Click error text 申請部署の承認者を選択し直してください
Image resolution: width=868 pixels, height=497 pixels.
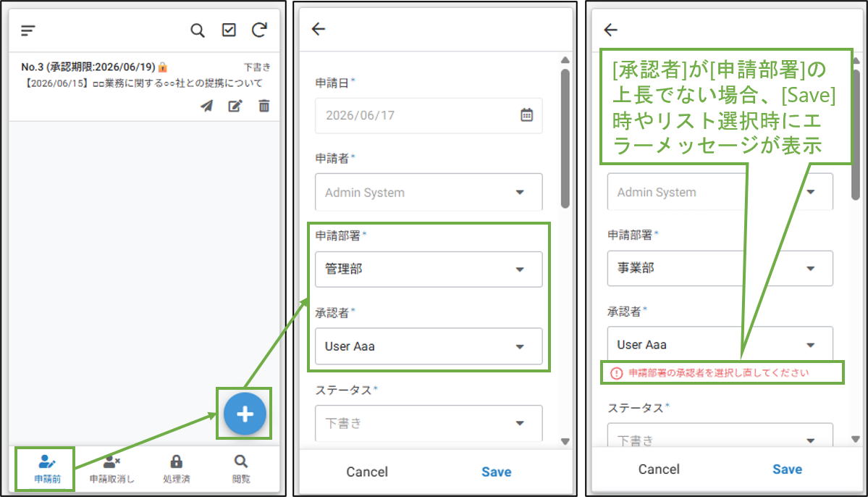click(719, 373)
